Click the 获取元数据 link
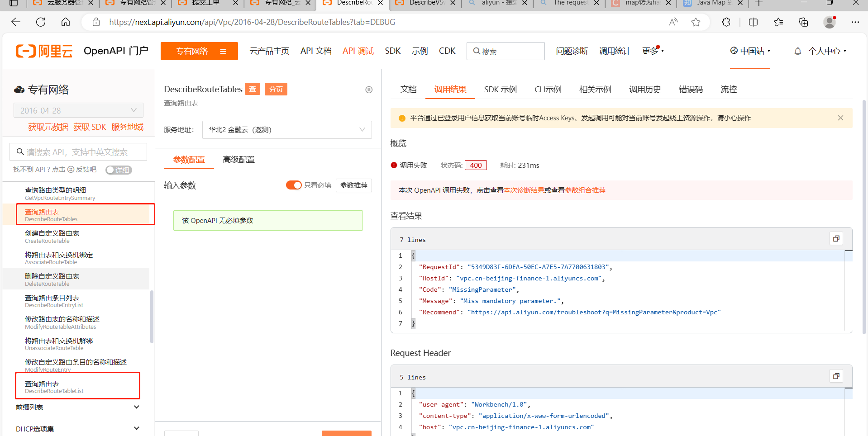Screen dimensions: 868x436 (48, 127)
